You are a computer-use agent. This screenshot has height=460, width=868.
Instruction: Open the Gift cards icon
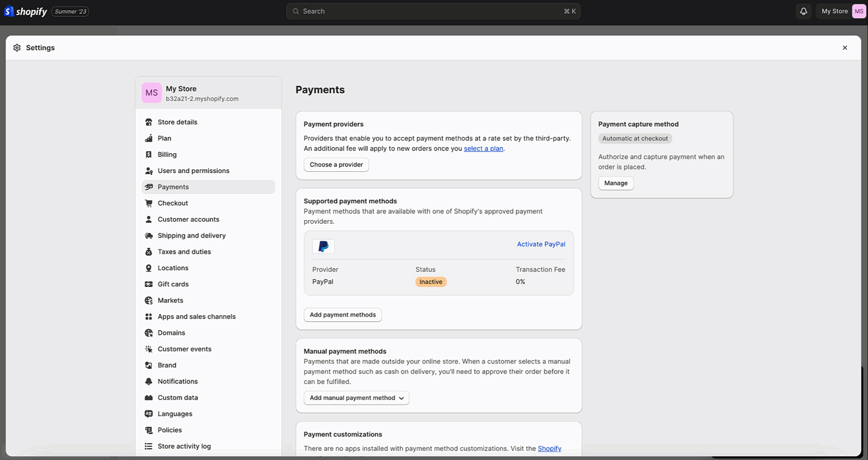(x=148, y=284)
